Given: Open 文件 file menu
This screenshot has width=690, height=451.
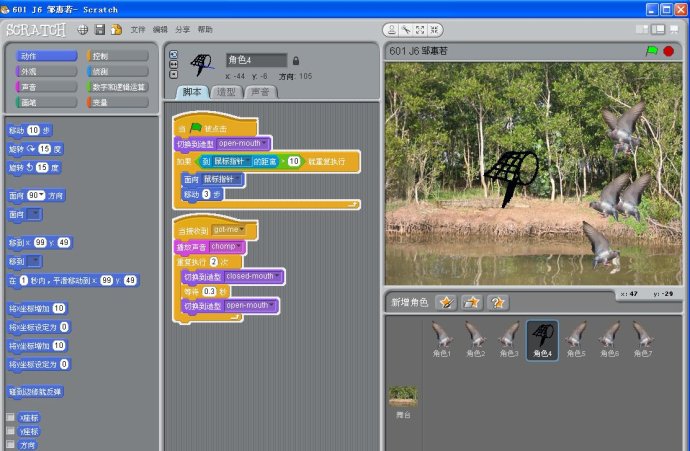Looking at the screenshot, I should pos(138,29).
